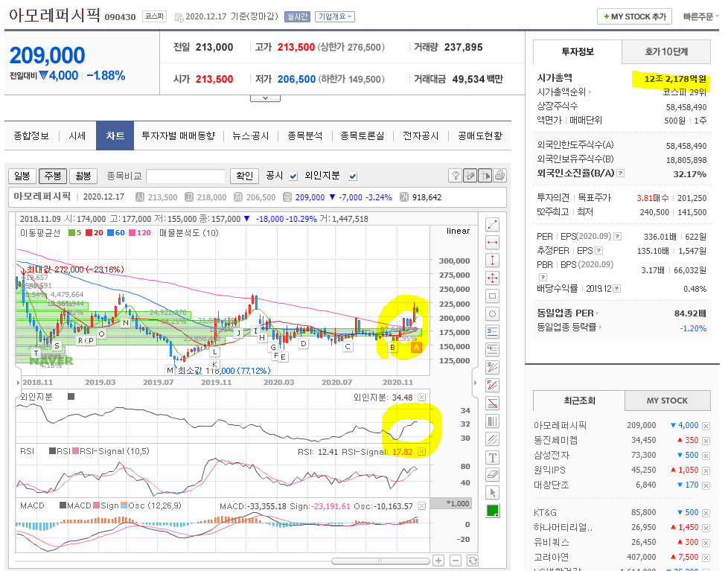Click the chart horizontal scroll slider
This screenshot has height=571, width=728.
[380, 561]
